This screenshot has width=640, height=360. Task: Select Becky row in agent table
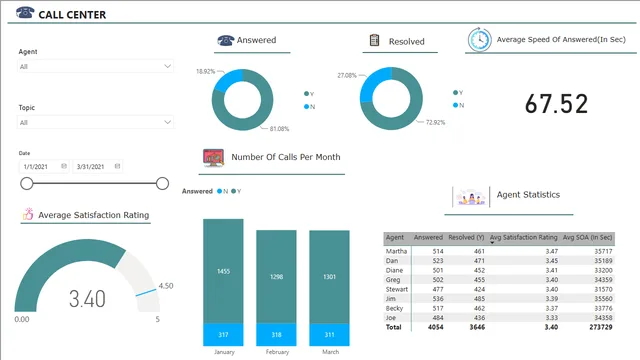499,308
